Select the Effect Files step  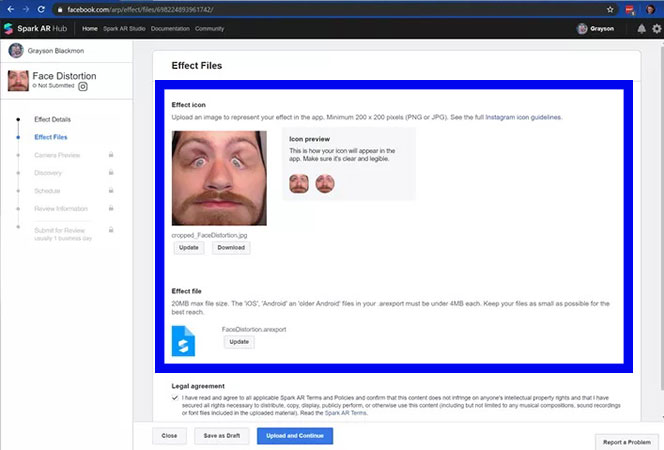51,137
